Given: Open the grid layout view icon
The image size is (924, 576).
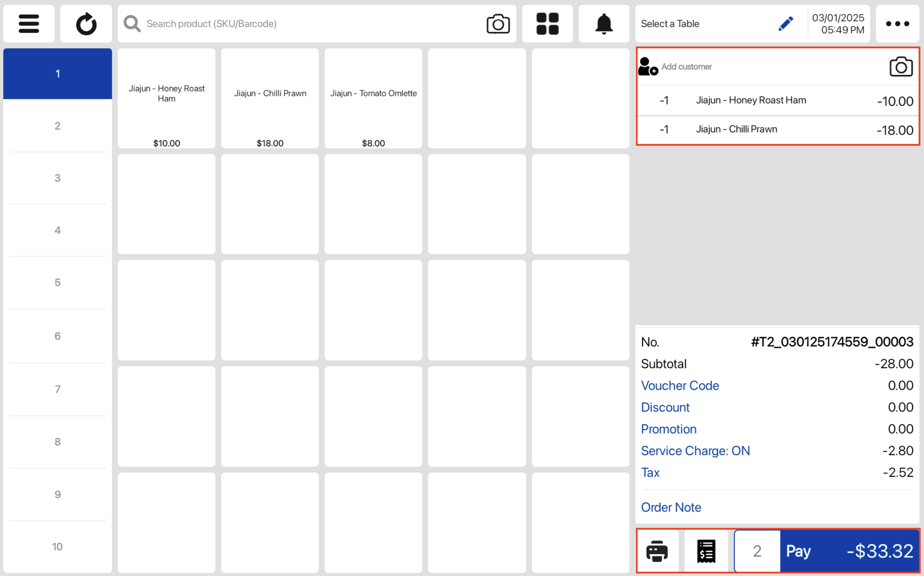Looking at the screenshot, I should tap(547, 24).
